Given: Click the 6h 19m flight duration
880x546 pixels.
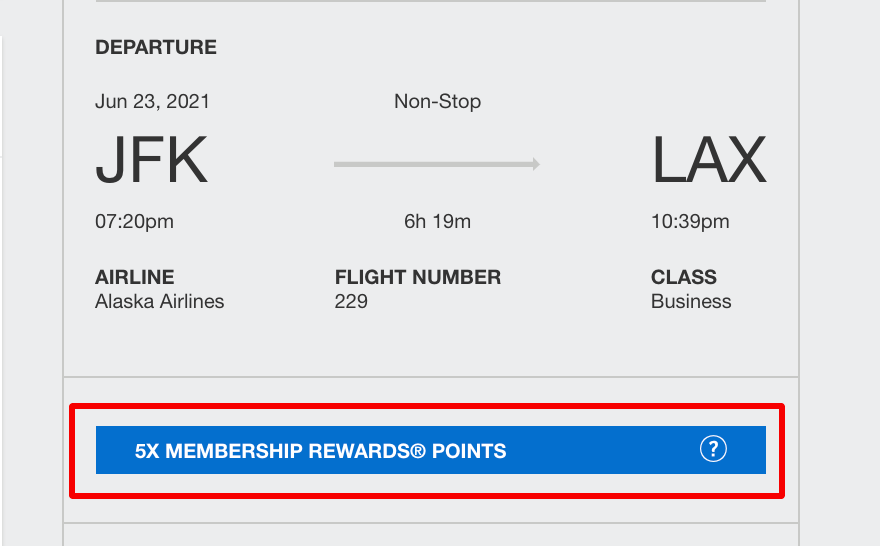Looking at the screenshot, I should (437, 222).
